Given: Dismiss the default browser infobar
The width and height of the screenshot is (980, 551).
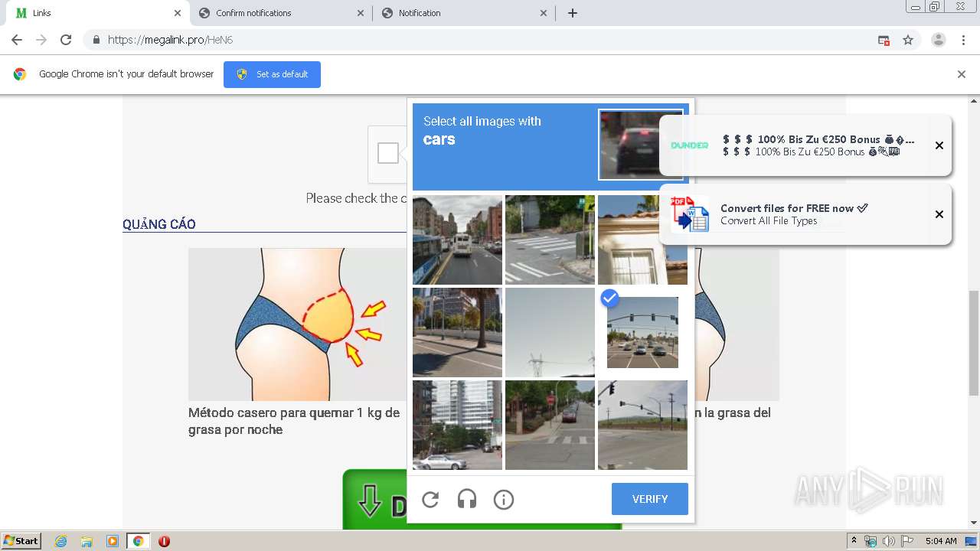Looking at the screenshot, I should 962,74.
